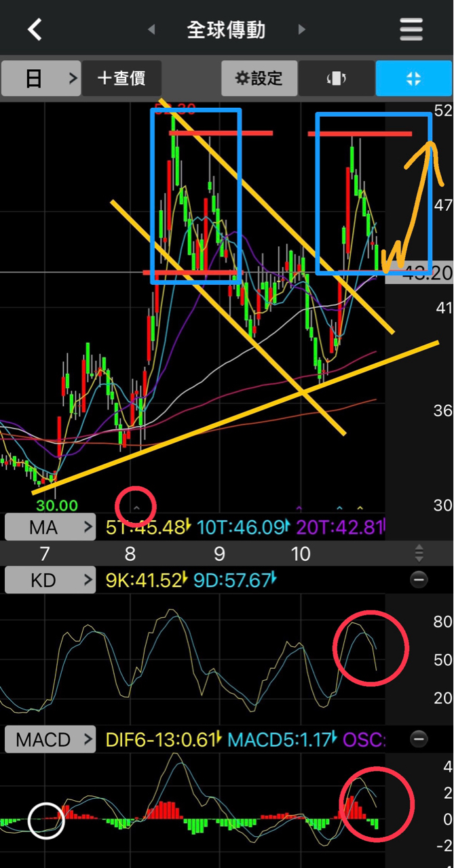454x868 pixels.
Task: Select the 20T:42.81 moving average value
Action: pos(341,527)
